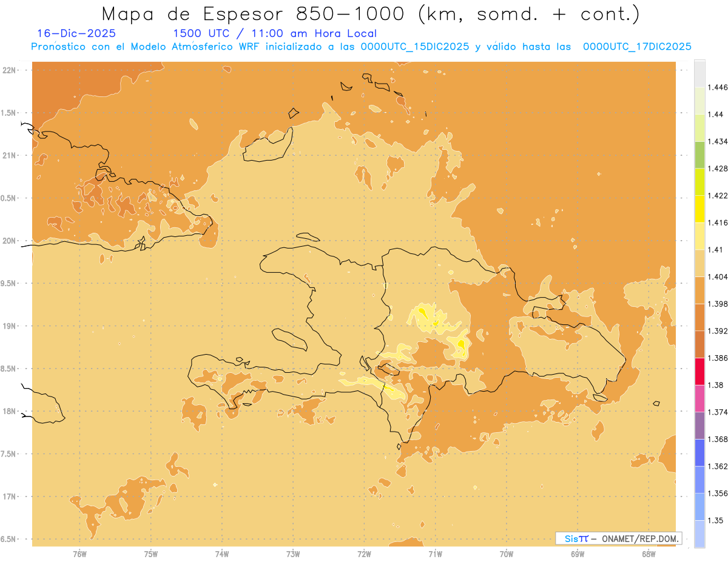Pick the orange swatch between 1.398 and 1.404
Viewport: 728px width, 562px height.
[x=699, y=290]
